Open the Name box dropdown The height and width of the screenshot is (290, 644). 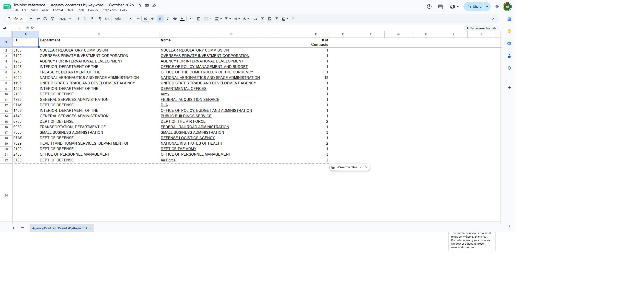pos(20,28)
